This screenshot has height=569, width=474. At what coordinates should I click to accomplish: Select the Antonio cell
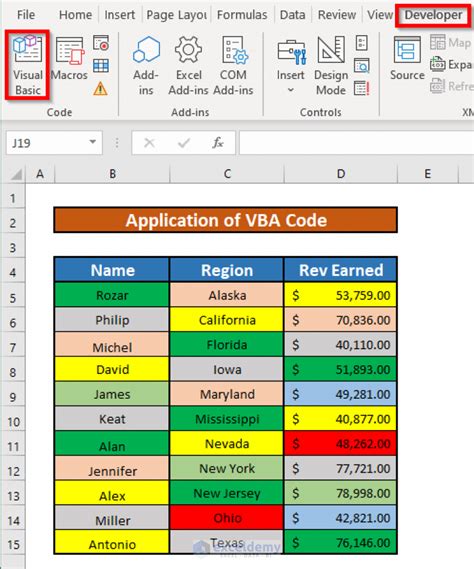coord(112,542)
